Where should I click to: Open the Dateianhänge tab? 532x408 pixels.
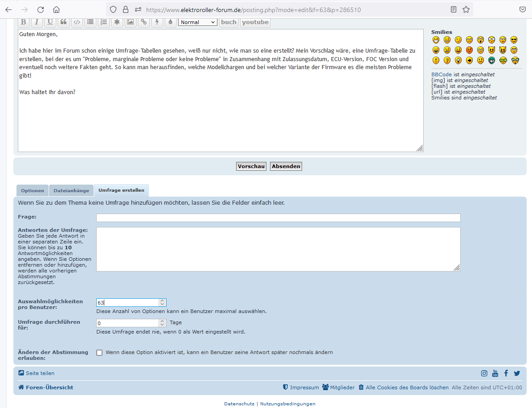(71, 190)
